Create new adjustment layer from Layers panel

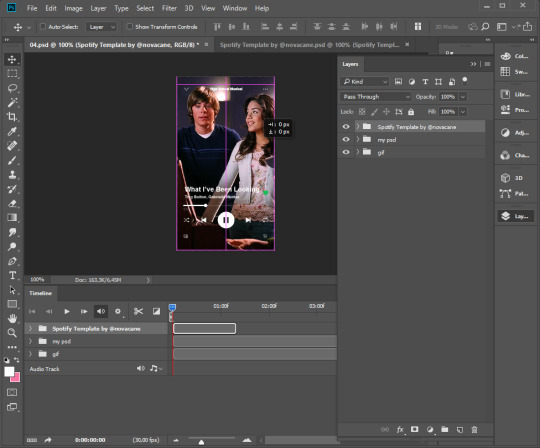click(x=430, y=429)
